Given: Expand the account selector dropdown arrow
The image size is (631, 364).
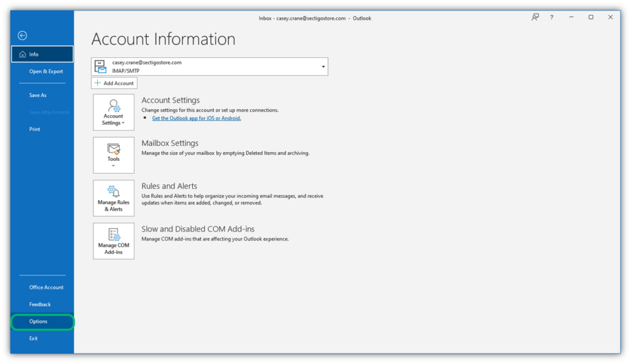Looking at the screenshot, I should [323, 67].
